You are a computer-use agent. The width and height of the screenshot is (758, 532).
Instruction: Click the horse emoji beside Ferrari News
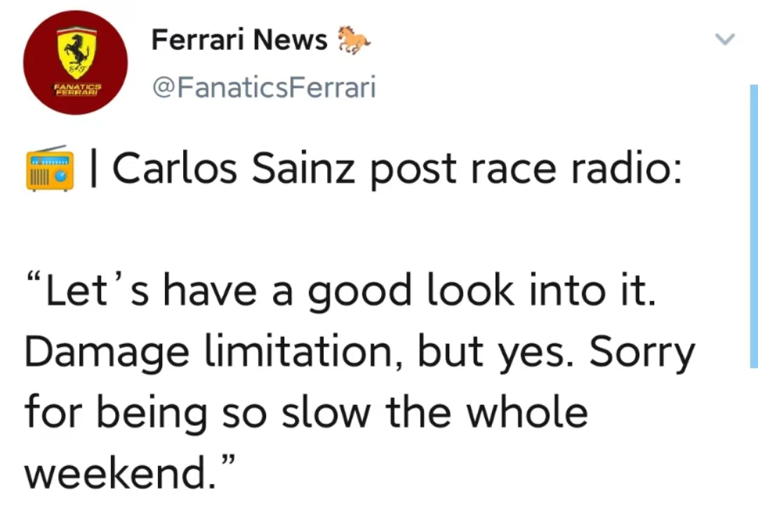[353, 39]
